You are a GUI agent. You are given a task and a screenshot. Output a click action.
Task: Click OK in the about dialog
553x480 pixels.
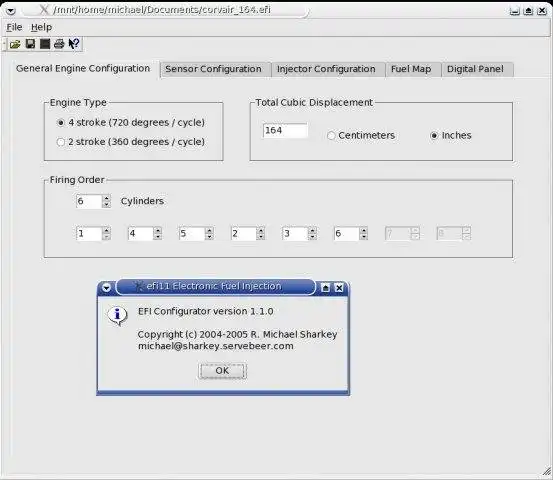coord(222,371)
